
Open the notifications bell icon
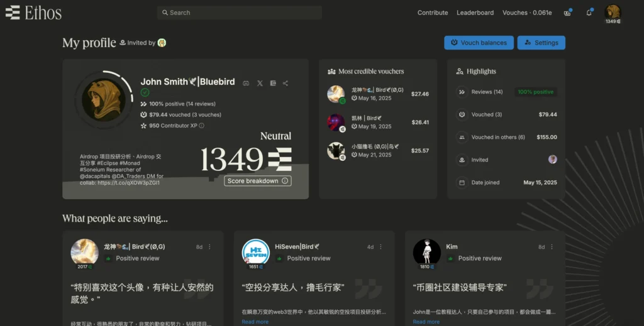[589, 13]
